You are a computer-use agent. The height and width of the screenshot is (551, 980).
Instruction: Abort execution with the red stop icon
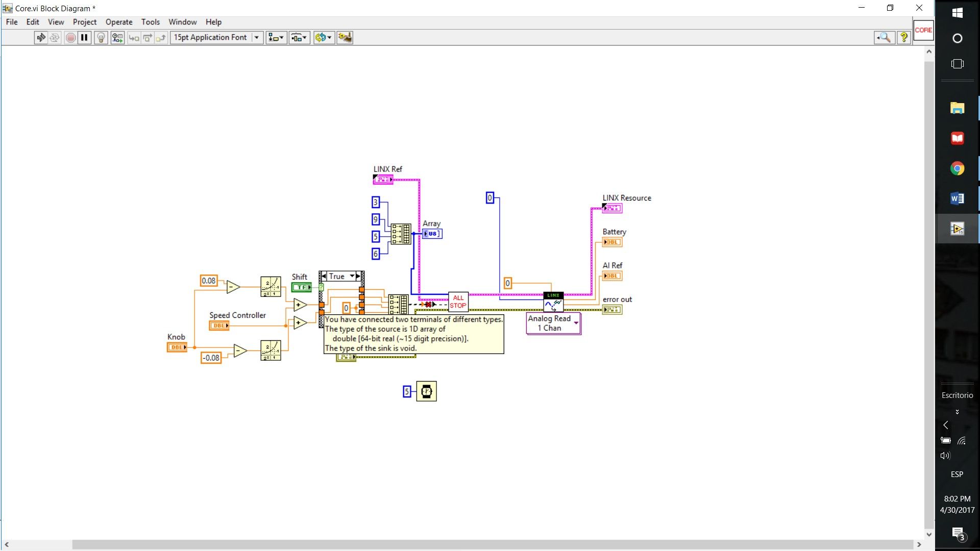[x=70, y=37]
